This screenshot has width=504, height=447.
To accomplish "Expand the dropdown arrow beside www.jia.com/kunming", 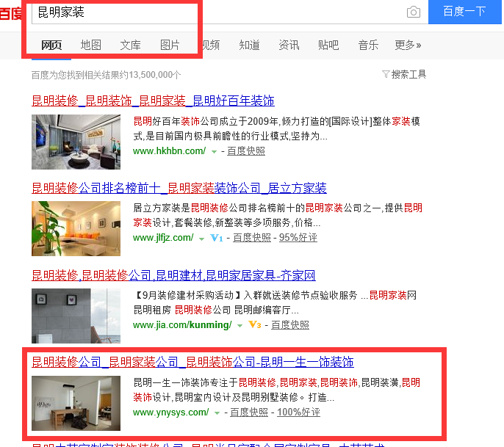I will click(240, 326).
